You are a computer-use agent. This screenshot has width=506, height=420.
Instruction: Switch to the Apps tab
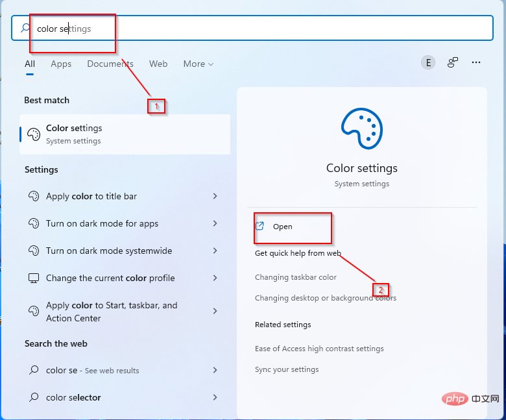coord(61,64)
